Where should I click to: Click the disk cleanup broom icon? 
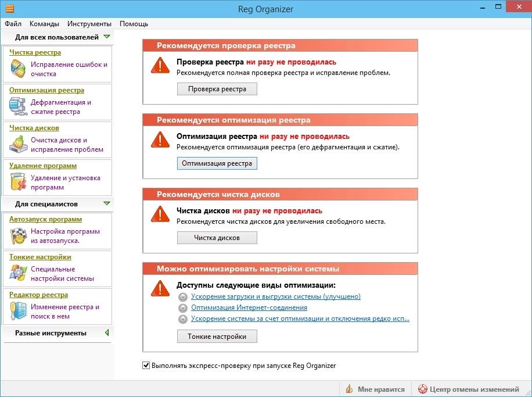pyautogui.click(x=19, y=144)
